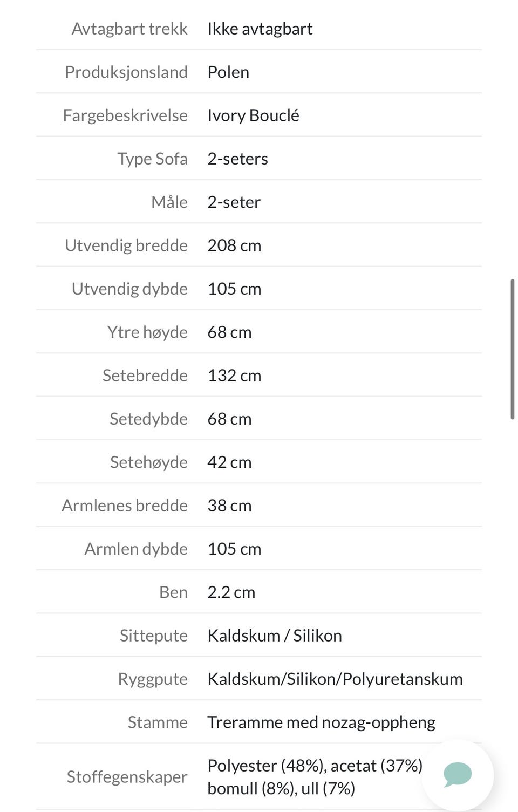Click the 'Polen' production country value
This screenshot has height=812, width=518.
click(228, 72)
